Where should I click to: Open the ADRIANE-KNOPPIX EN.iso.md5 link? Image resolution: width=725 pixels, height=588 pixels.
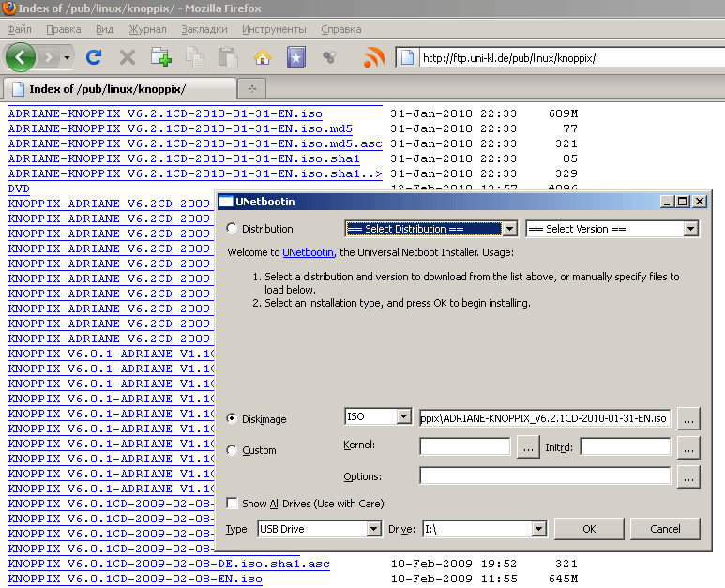point(180,128)
